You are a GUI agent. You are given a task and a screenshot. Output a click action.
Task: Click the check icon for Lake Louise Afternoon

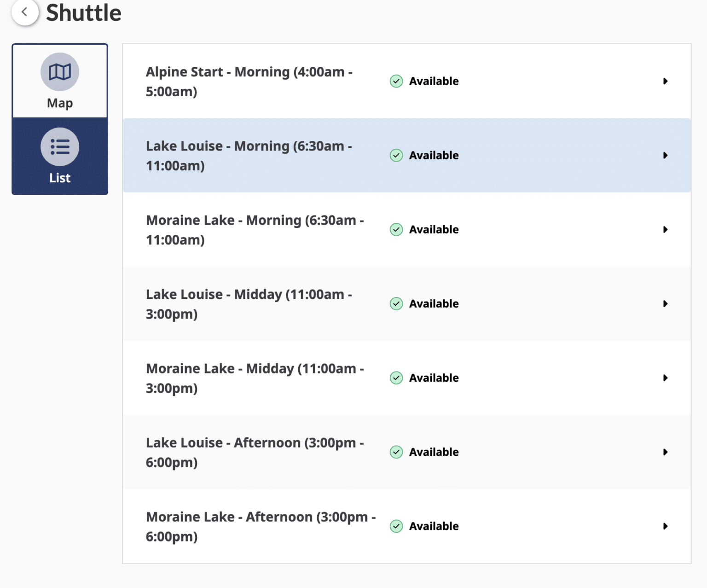(x=396, y=452)
